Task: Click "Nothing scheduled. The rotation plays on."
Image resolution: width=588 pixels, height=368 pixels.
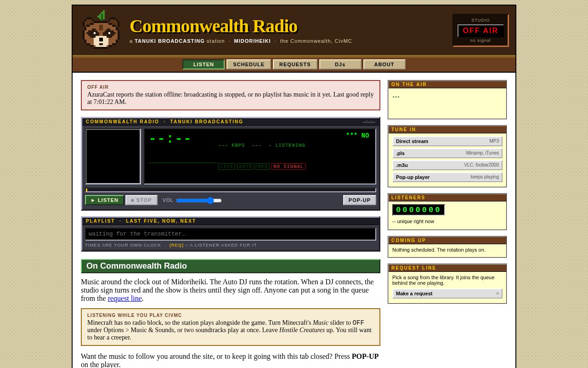Action: [439, 250]
